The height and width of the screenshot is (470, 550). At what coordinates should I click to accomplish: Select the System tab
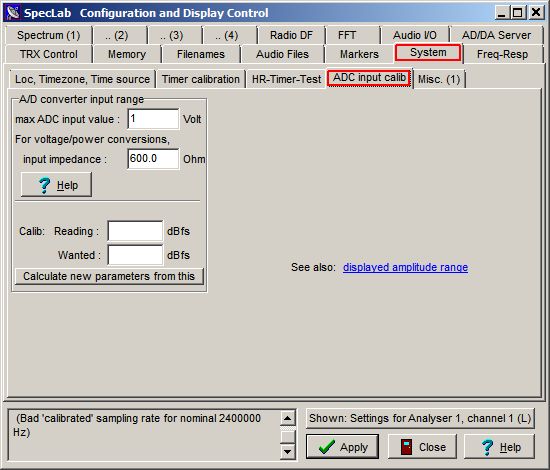tap(428, 53)
